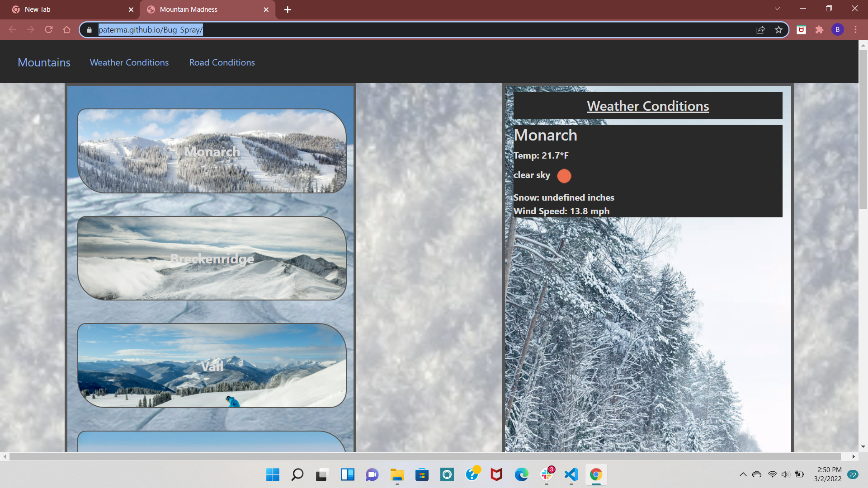Open the Wi-Fi network settings
868x488 pixels.
[773, 474]
